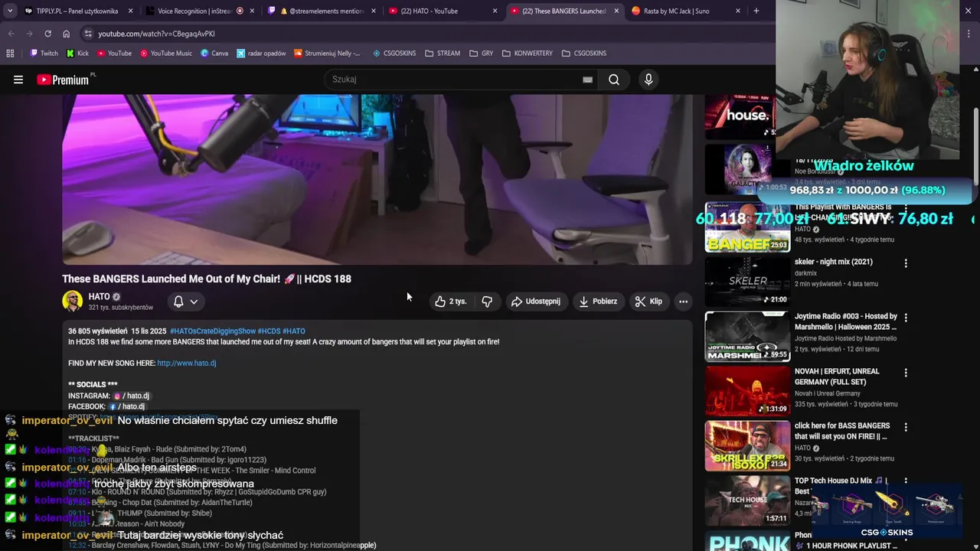Open the browser home page
980x551 pixels.
(x=66, y=34)
